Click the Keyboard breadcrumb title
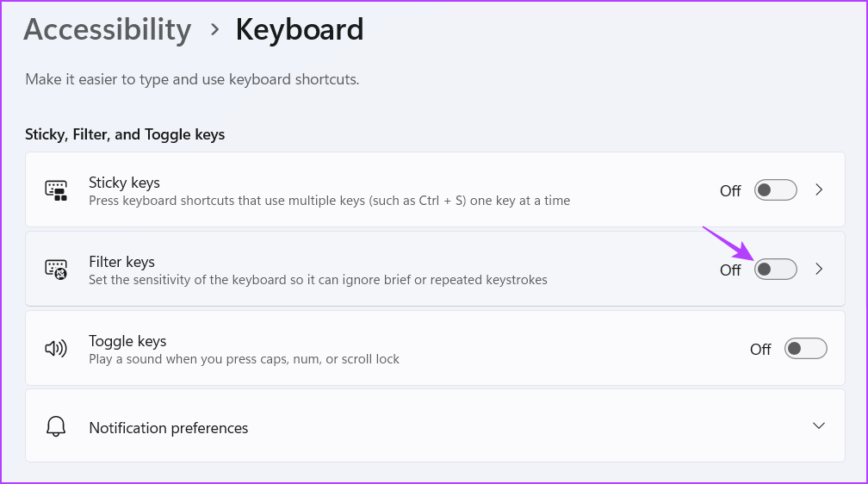Image resolution: width=868 pixels, height=484 pixels. [x=300, y=30]
